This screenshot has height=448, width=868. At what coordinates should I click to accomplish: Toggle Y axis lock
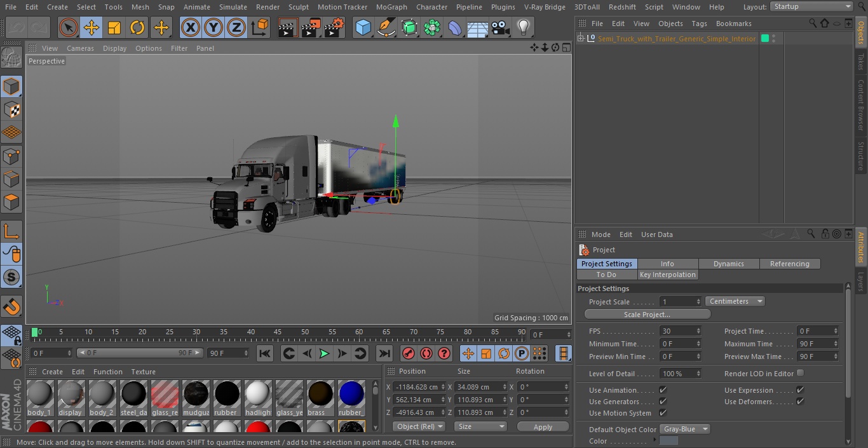[214, 27]
